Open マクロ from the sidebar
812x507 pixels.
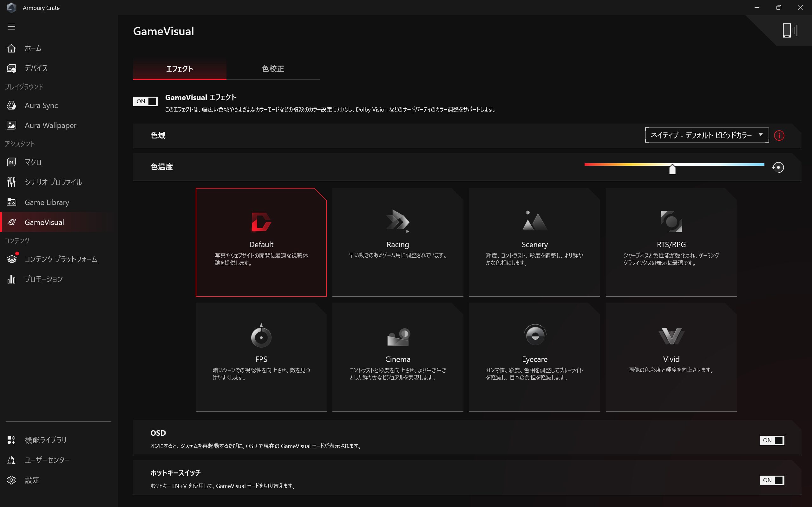click(x=33, y=162)
